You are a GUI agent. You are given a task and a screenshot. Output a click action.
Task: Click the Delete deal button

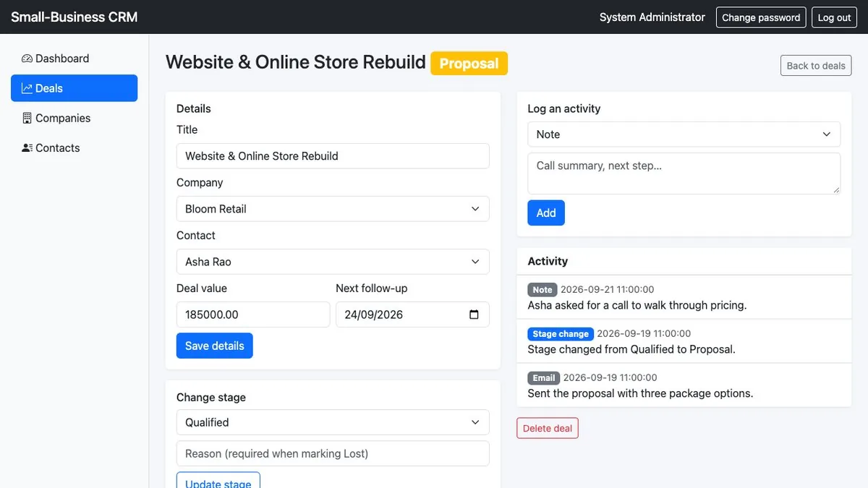(x=548, y=428)
